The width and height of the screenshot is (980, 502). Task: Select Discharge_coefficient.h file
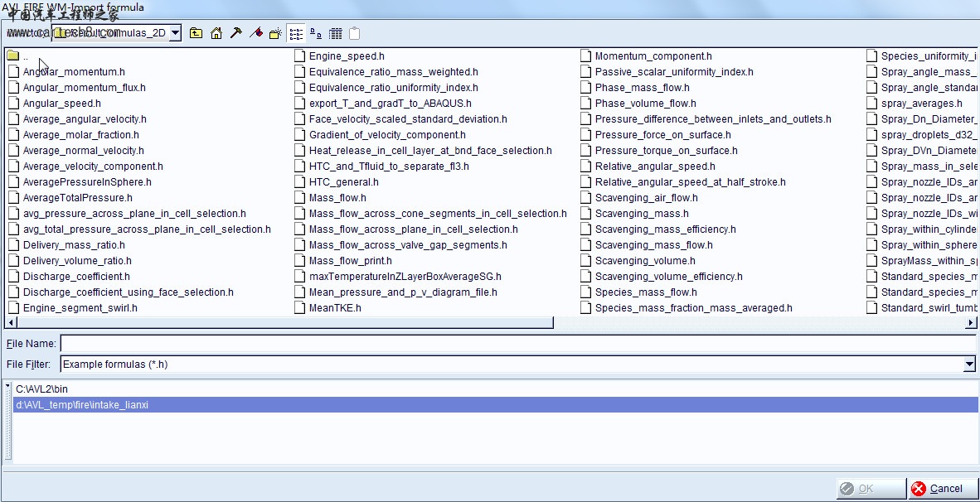point(70,276)
